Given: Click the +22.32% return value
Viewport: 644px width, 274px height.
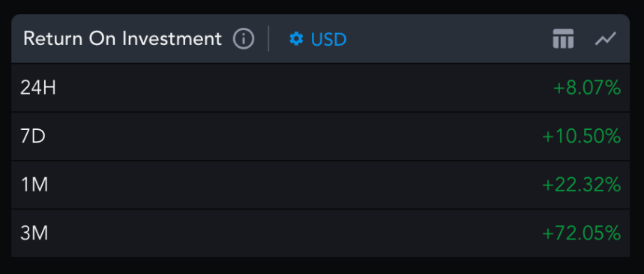Looking at the screenshot, I should pos(581,185).
